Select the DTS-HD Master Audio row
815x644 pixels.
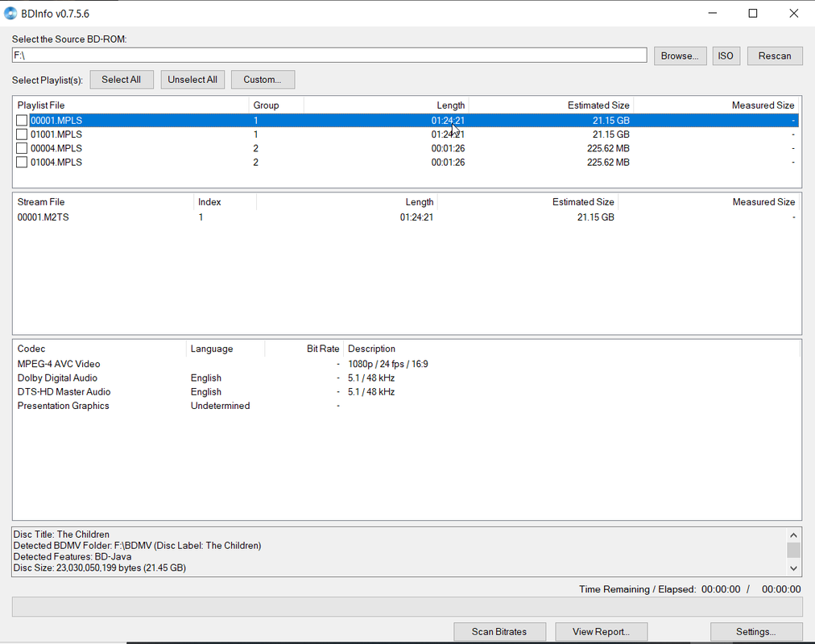tap(407, 392)
